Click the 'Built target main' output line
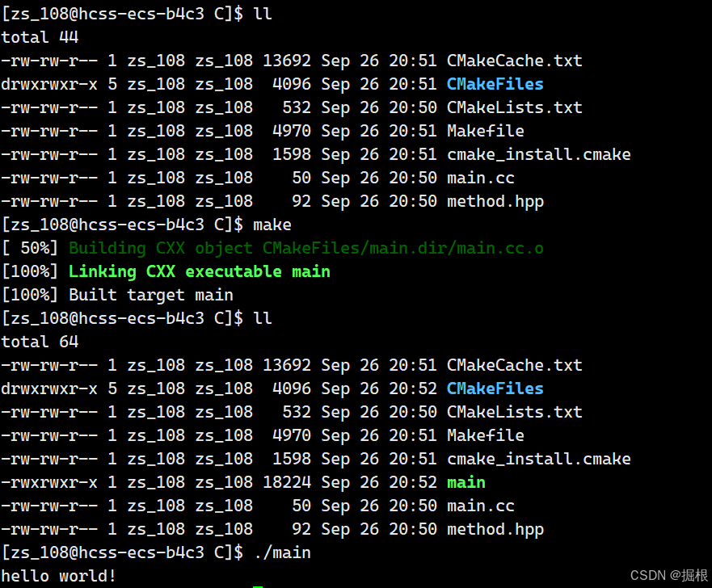This screenshot has height=588, width=712. point(151,296)
